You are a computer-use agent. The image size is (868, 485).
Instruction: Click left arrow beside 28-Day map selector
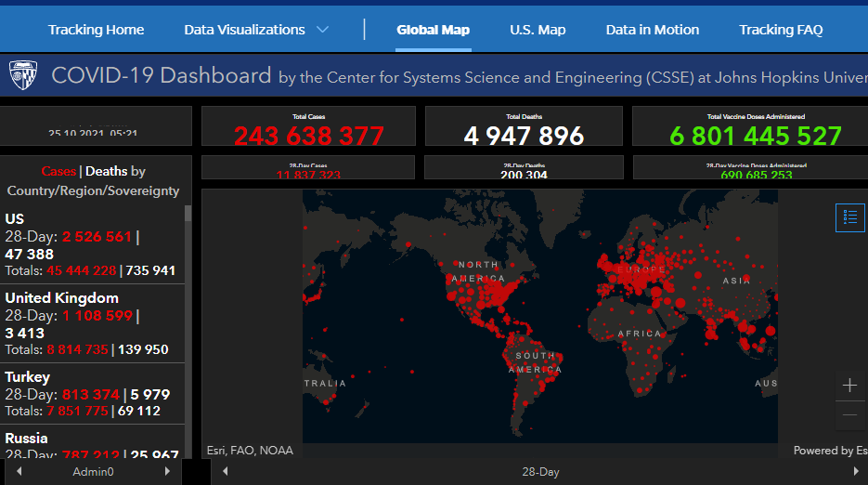(x=226, y=472)
